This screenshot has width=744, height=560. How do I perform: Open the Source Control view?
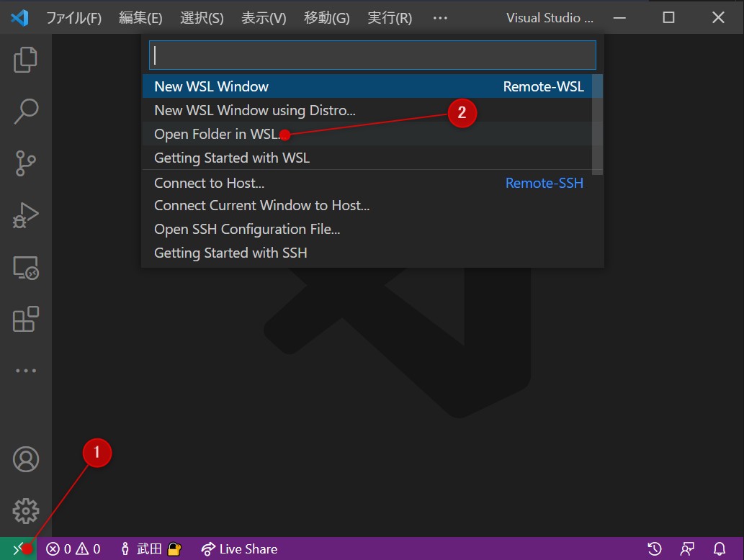26,163
